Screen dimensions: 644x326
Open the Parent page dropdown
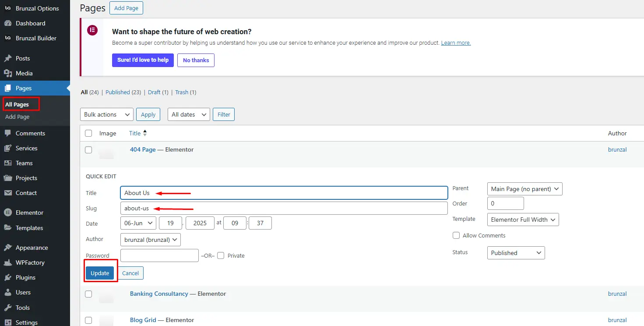(524, 189)
